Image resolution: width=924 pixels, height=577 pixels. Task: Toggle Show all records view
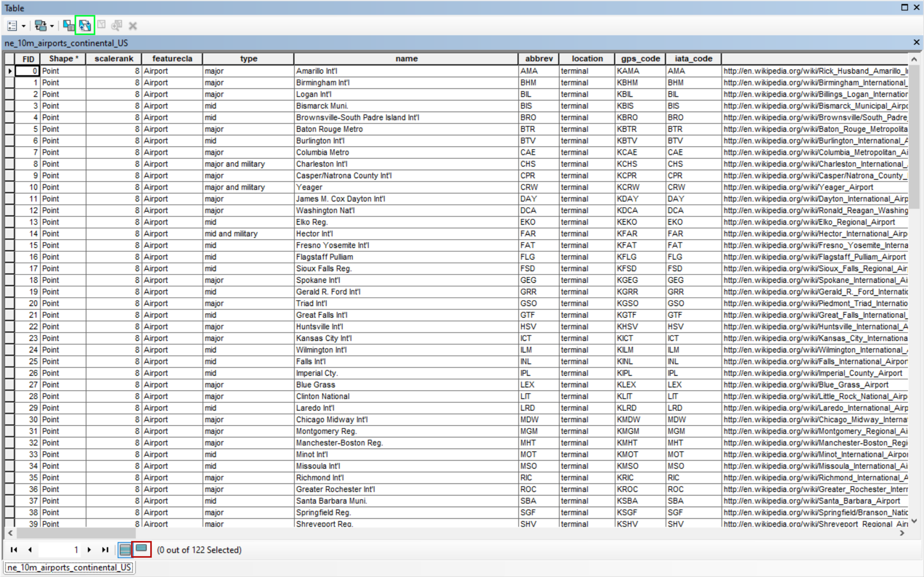coord(125,550)
